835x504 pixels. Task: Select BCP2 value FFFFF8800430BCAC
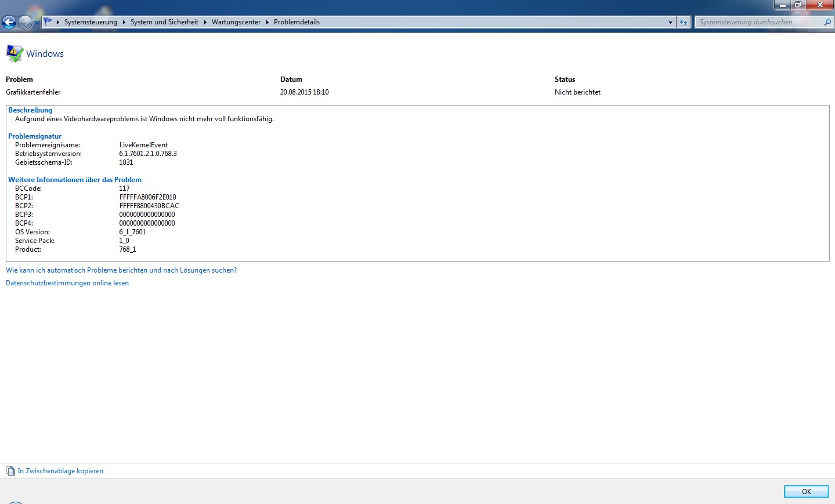(x=149, y=206)
